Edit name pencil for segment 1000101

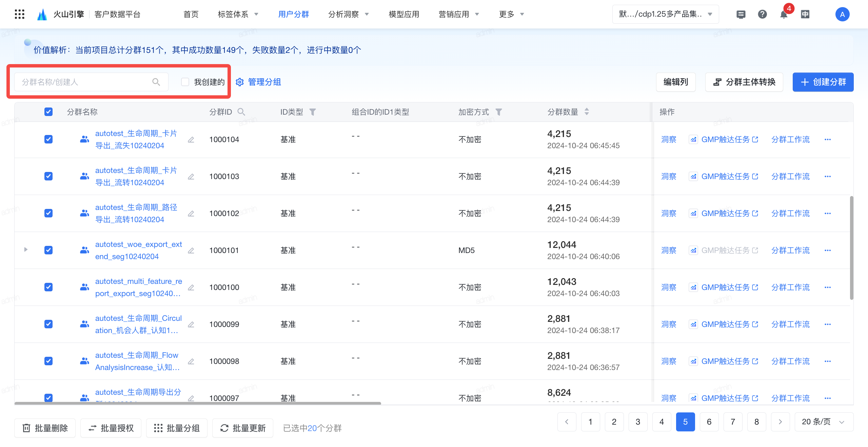(x=191, y=251)
